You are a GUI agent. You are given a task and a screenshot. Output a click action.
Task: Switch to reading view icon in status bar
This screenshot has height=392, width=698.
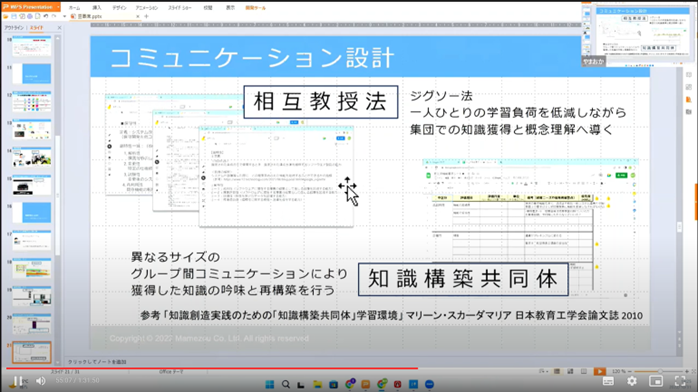[584, 372]
